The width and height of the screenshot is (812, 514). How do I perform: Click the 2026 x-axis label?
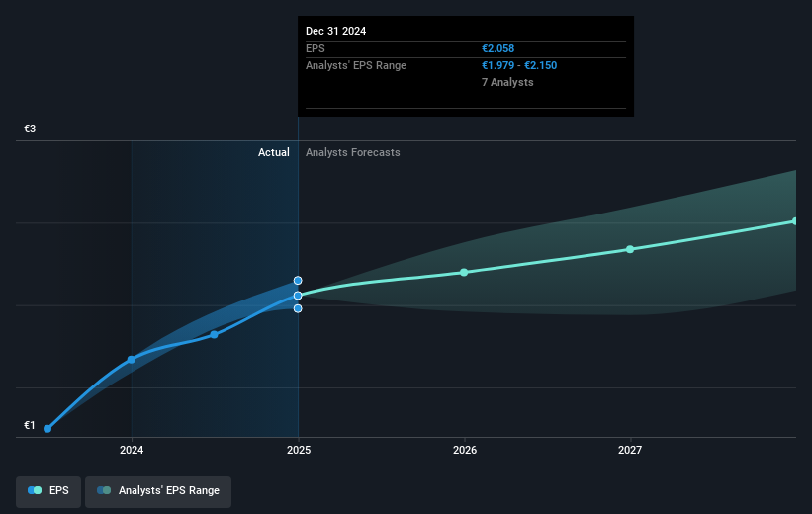point(465,450)
